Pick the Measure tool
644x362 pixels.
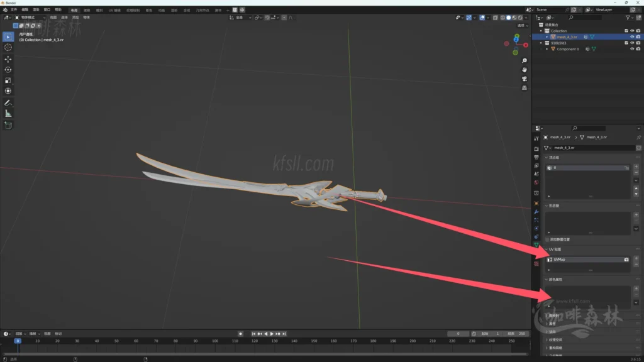click(x=8, y=114)
